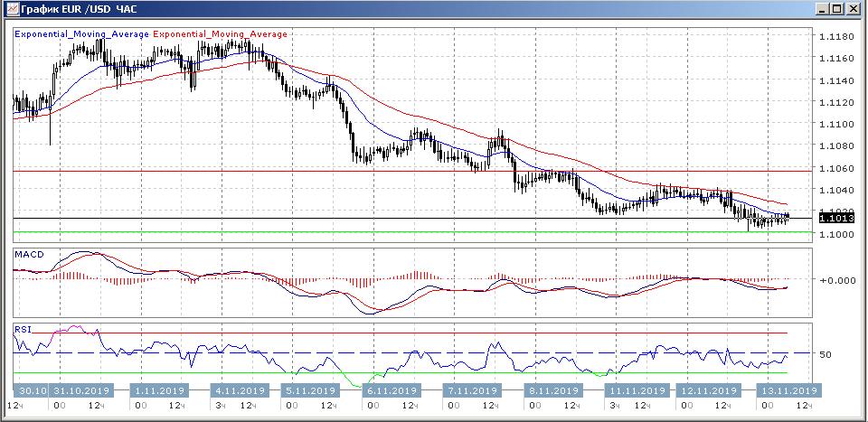
Task: Click the current price tag 1.1013
Action: pyautogui.click(x=835, y=218)
